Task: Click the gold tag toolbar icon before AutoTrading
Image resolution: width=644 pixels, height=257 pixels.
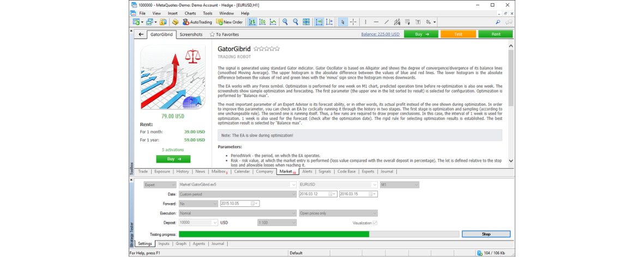Action: 175,22
